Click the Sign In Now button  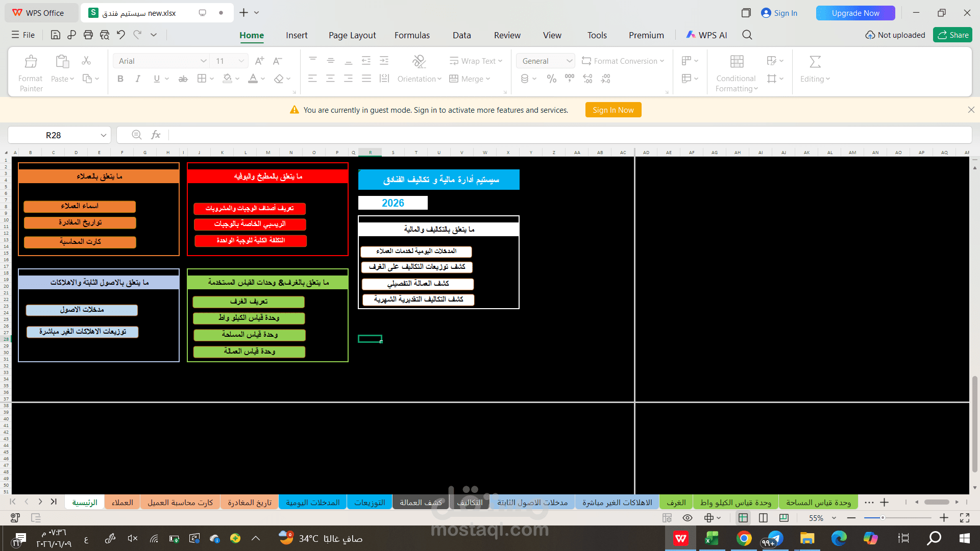pos(613,110)
